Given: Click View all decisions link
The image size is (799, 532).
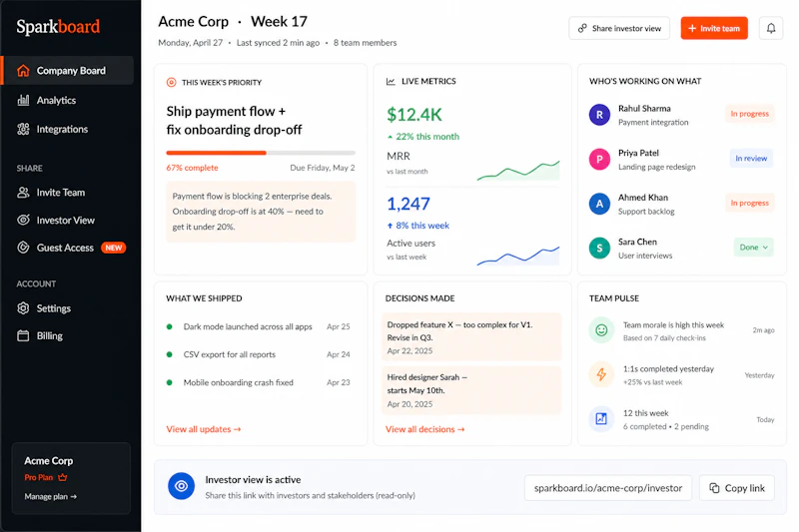Looking at the screenshot, I should tap(425, 429).
